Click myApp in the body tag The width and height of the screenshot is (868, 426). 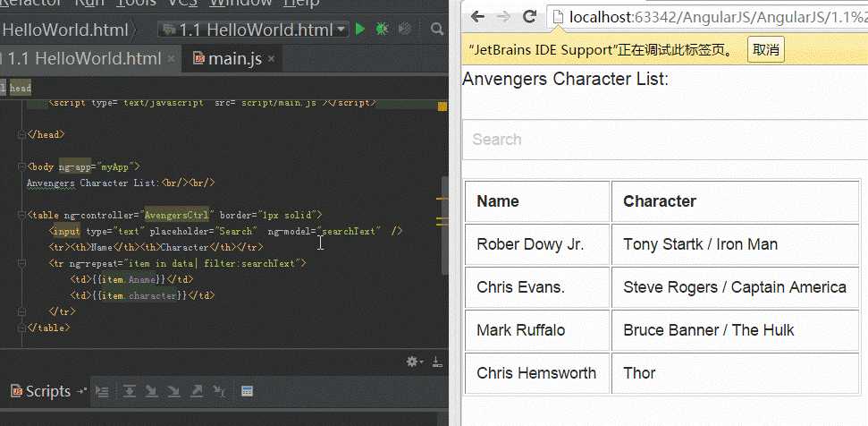click(x=115, y=166)
